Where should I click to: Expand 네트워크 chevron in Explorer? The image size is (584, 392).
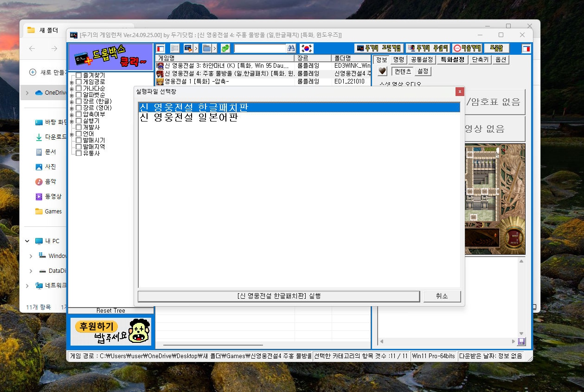click(x=27, y=286)
